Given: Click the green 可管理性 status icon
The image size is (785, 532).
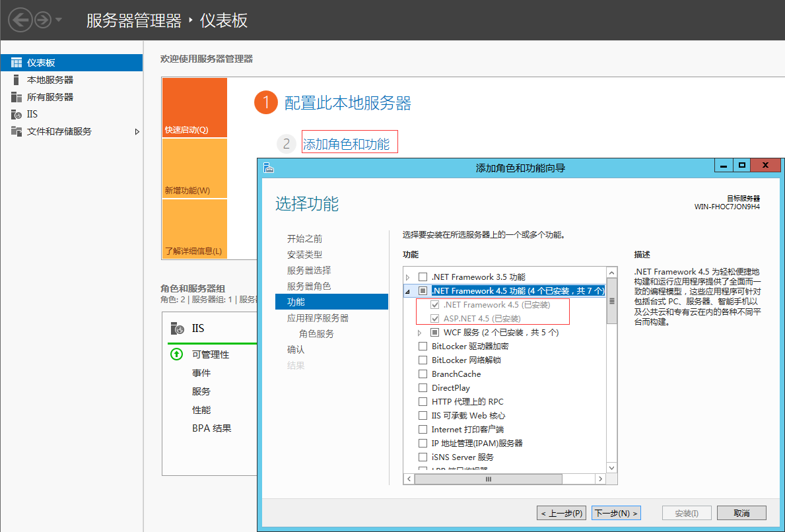Looking at the screenshot, I should pyautogui.click(x=176, y=354).
